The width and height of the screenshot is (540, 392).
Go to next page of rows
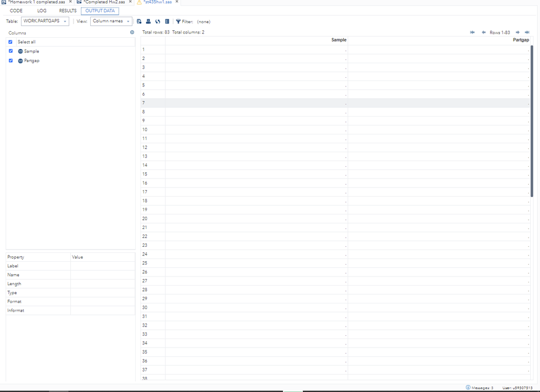click(517, 32)
